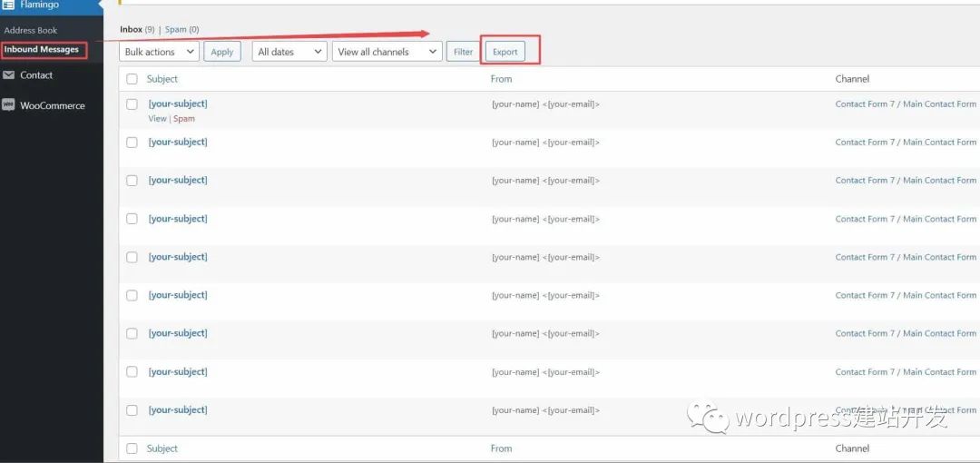Click the Contact envelope icon
The height and width of the screenshot is (463, 980).
click(x=9, y=75)
